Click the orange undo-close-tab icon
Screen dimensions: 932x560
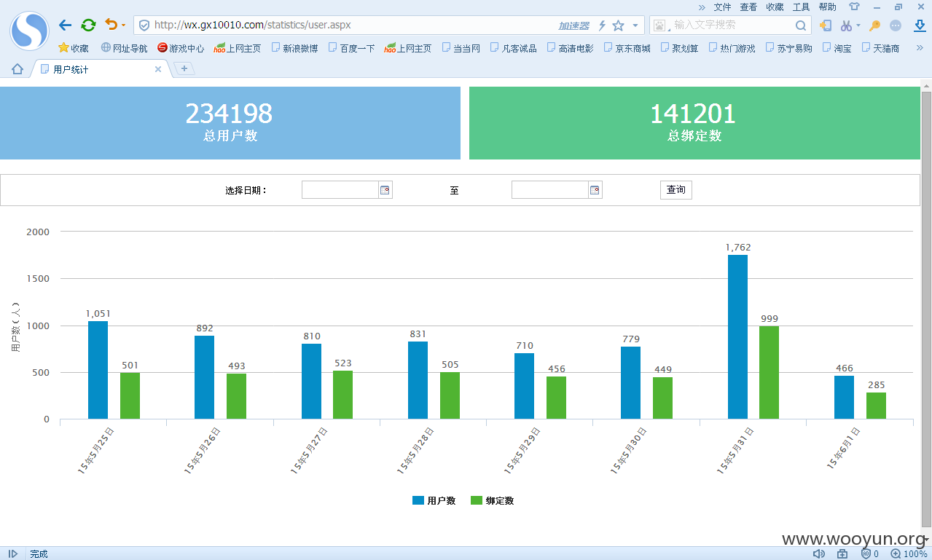tap(111, 25)
